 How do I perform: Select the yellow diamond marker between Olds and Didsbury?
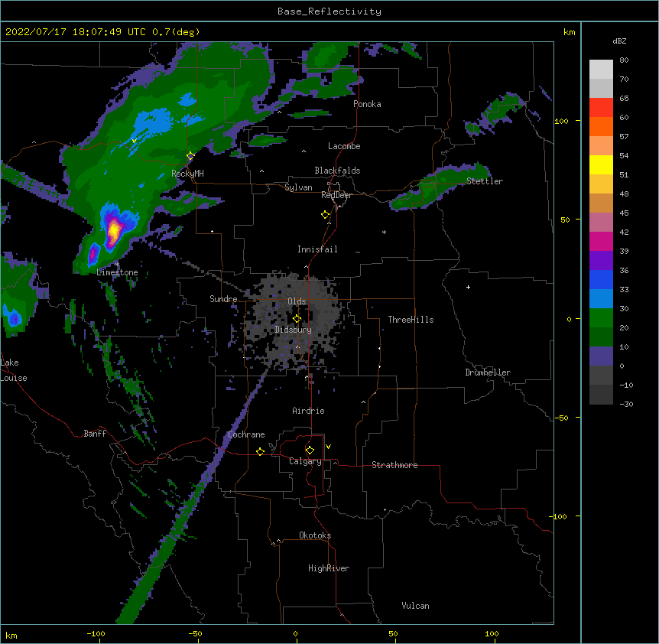(x=297, y=319)
